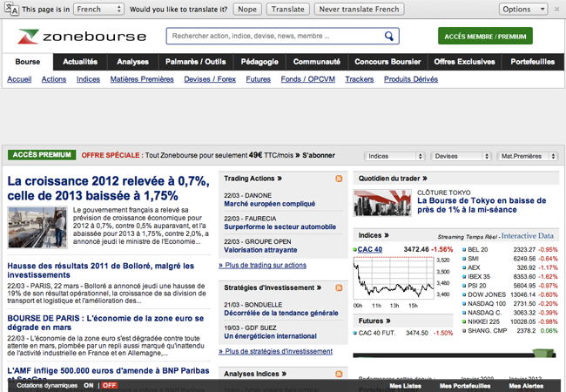Open the Mat.Premières dropdown
The image size is (566, 392).
tap(527, 156)
